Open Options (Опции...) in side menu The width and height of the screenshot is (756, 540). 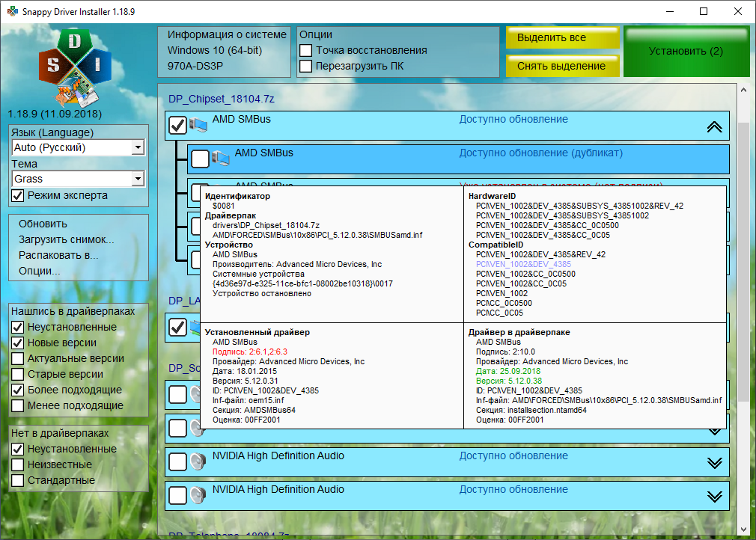pyautogui.click(x=40, y=271)
